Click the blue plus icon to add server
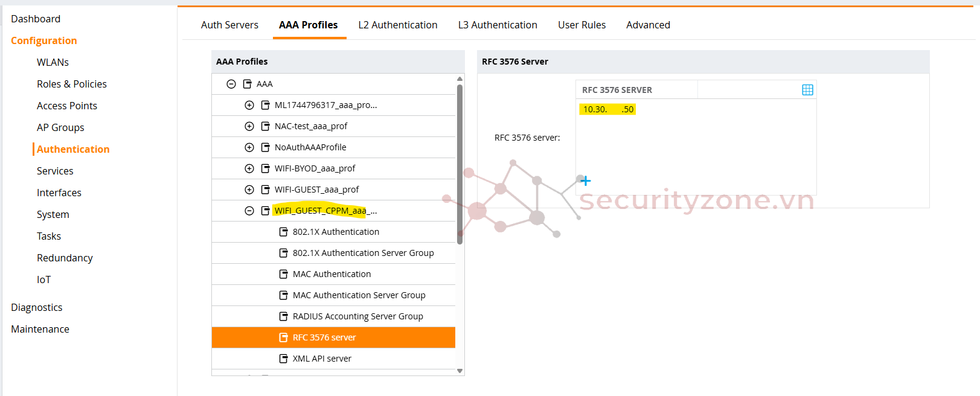Screen dimensions: 980x396 [x=585, y=181]
